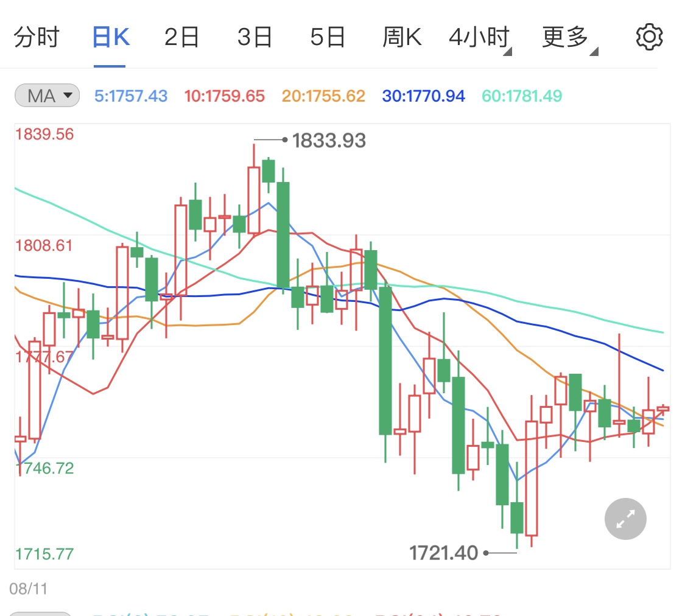Switch to 3日 chart tab

[x=255, y=37]
